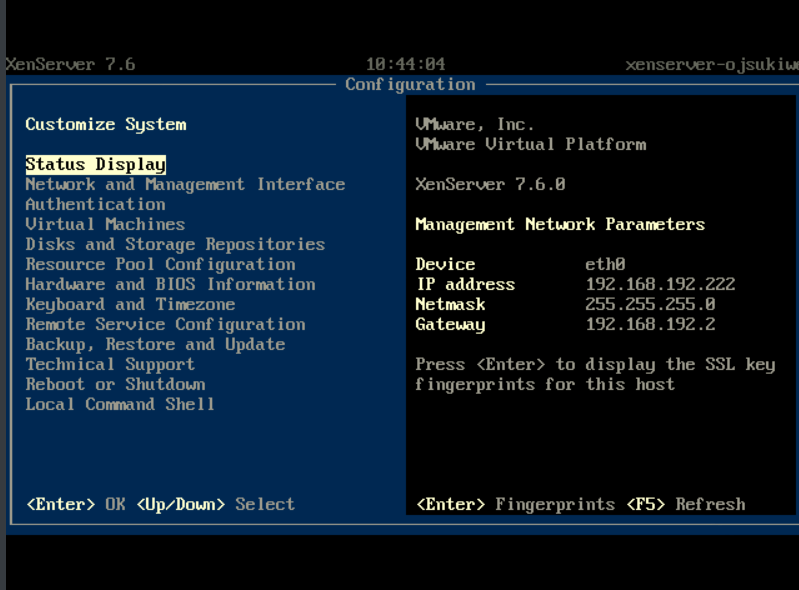Click the <Enter> OK hint

76,504
